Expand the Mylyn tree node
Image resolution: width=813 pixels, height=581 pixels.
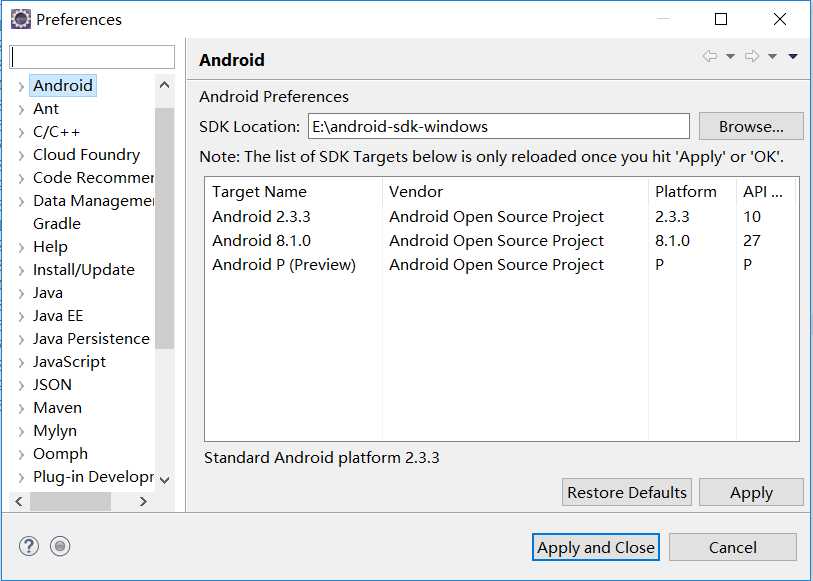pyautogui.click(x=21, y=431)
